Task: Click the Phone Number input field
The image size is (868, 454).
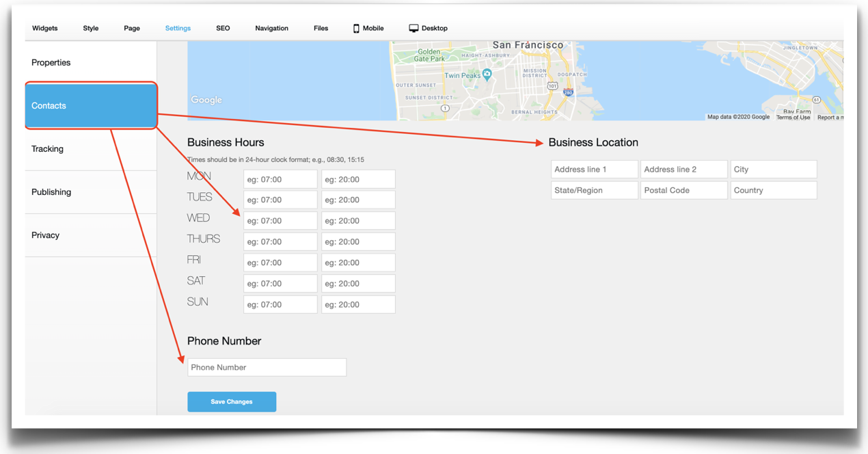Action: click(267, 367)
